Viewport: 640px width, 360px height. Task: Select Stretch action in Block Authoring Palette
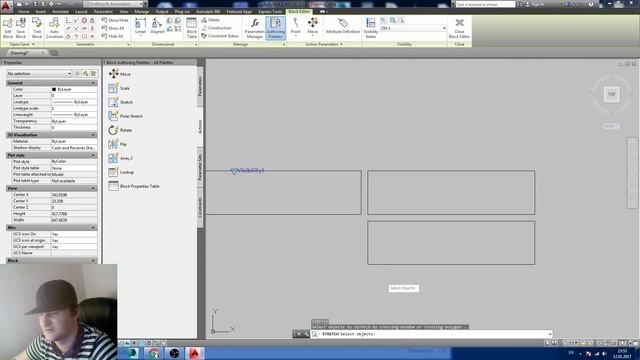(120, 102)
